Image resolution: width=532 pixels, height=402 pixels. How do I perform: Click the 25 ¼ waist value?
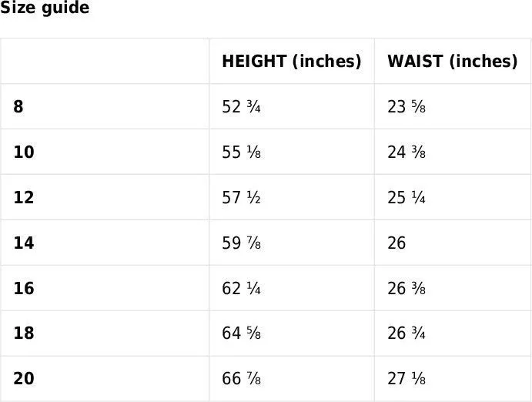coord(407,197)
